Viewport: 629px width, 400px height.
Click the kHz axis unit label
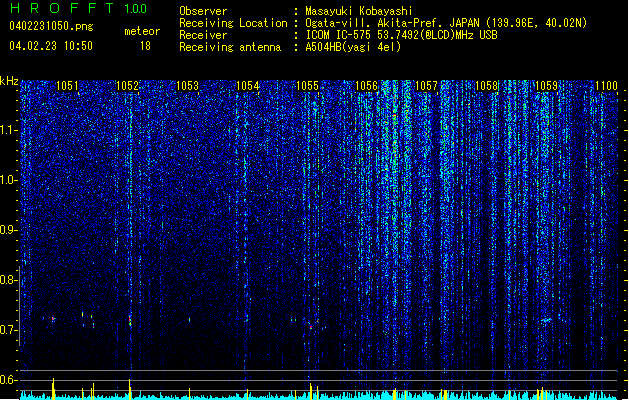coord(9,81)
